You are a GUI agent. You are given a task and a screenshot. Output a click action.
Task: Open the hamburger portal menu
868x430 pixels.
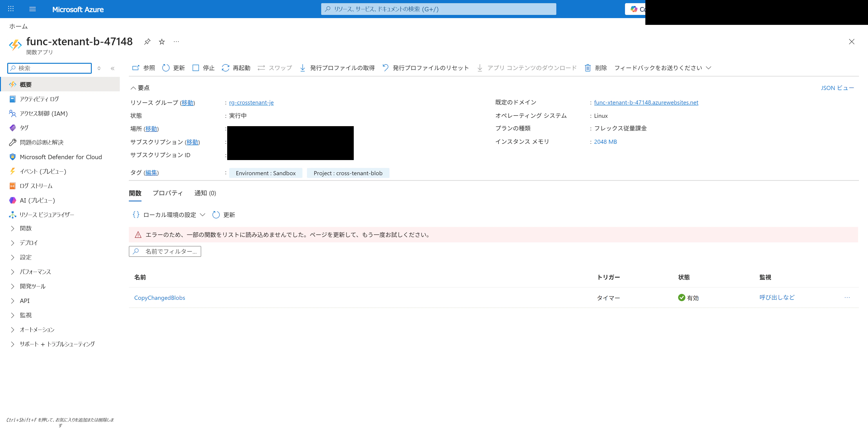click(32, 9)
